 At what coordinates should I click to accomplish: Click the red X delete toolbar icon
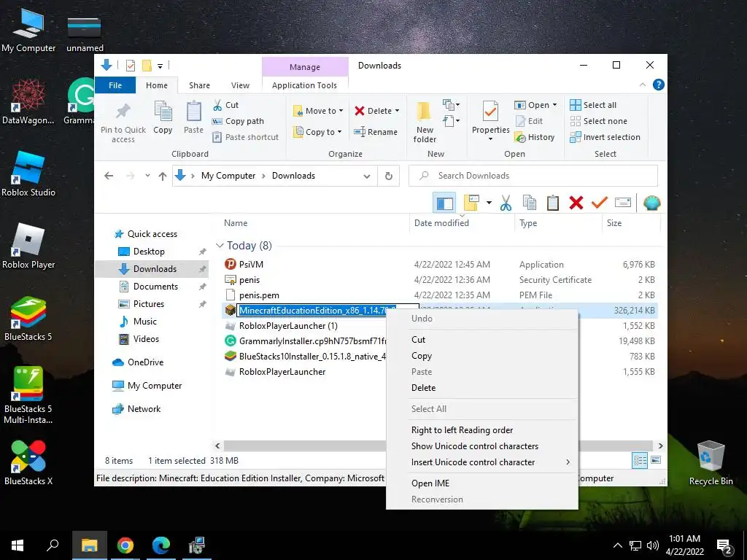pyautogui.click(x=576, y=203)
